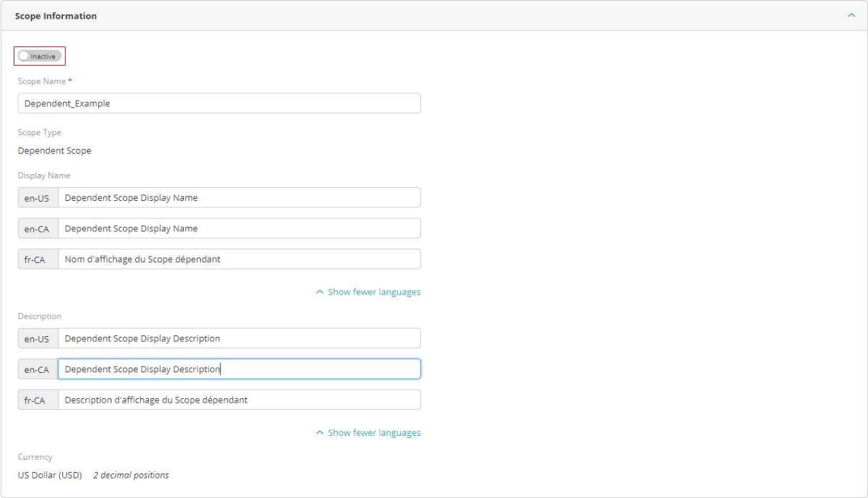Screen dimensions: 868x498
Task: Show fewer languages in Display Name section
Action: 368,292
